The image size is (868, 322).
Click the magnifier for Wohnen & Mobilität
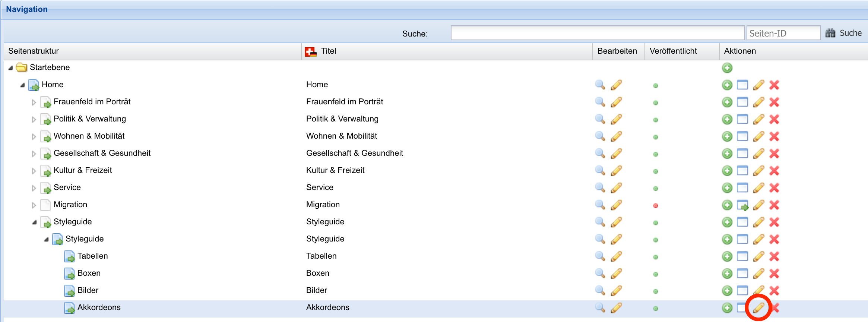[x=600, y=136]
